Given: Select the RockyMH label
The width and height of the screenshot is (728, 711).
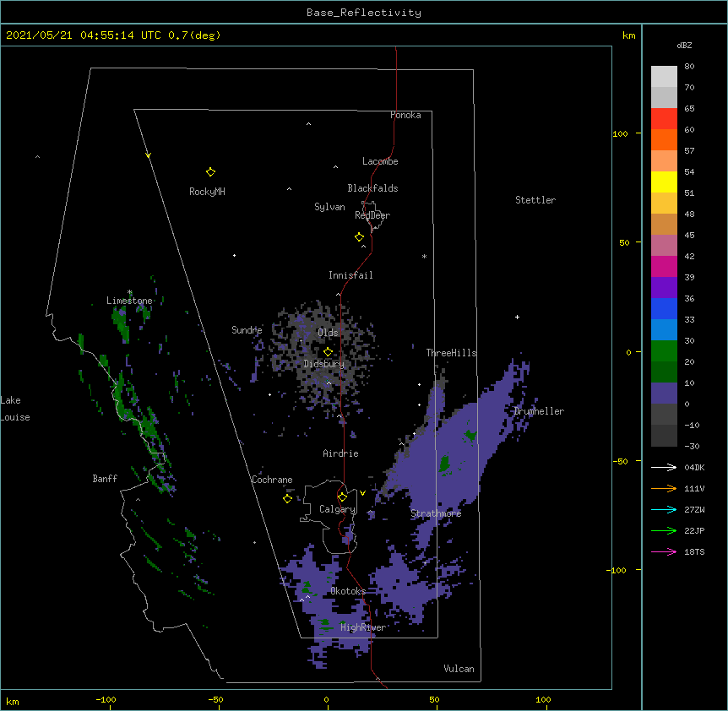Looking at the screenshot, I should coord(207,192).
